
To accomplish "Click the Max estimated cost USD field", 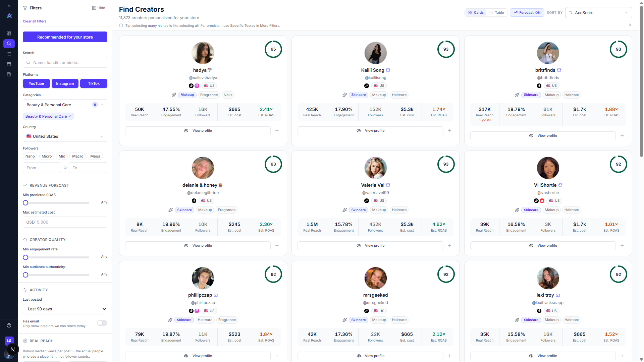I will [x=65, y=222].
